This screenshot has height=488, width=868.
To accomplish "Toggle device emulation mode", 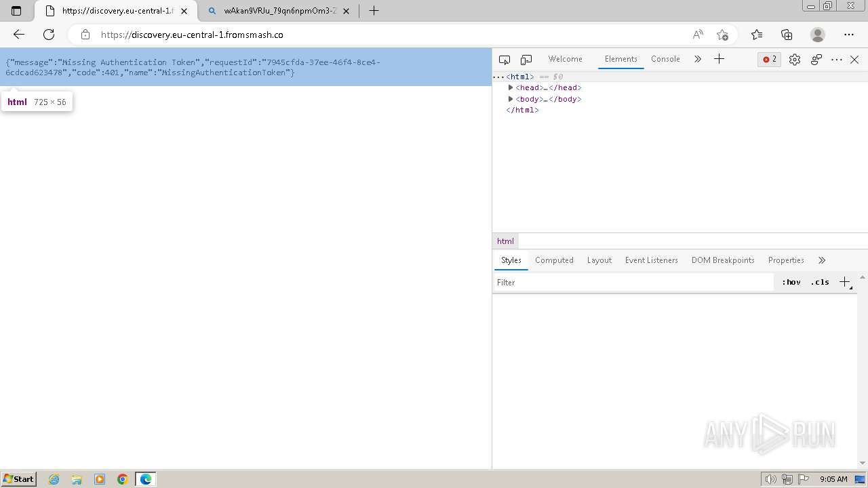I will click(x=526, y=60).
